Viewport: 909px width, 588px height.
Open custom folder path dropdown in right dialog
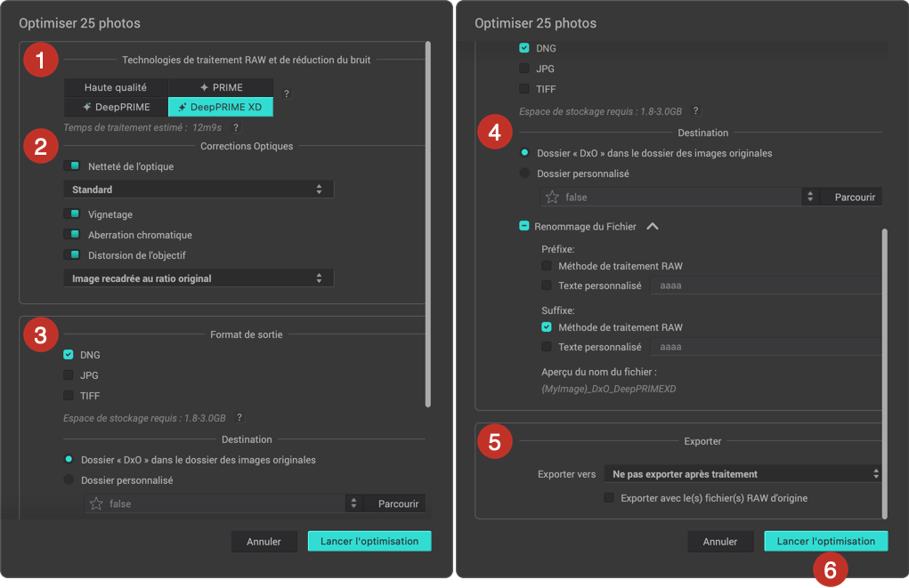coord(810,197)
